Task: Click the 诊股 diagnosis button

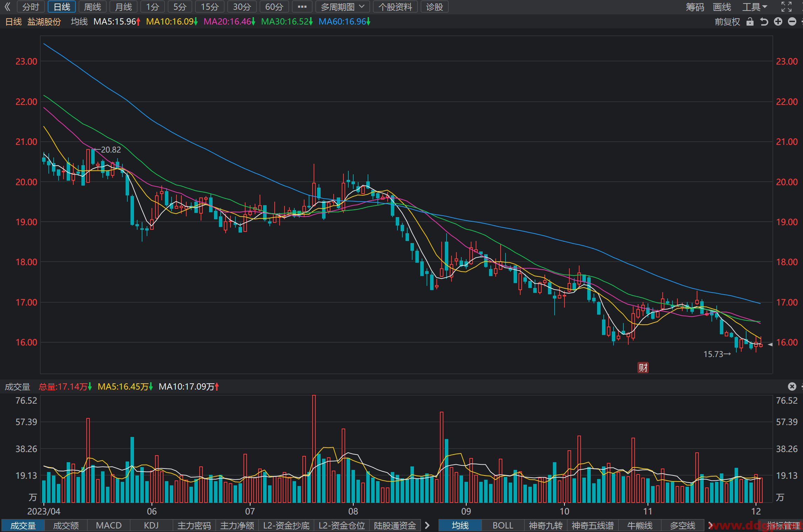Action: pyautogui.click(x=434, y=7)
